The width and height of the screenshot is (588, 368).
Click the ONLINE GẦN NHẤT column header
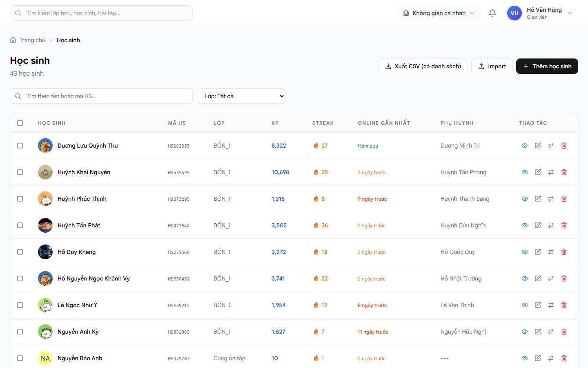pos(384,123)
